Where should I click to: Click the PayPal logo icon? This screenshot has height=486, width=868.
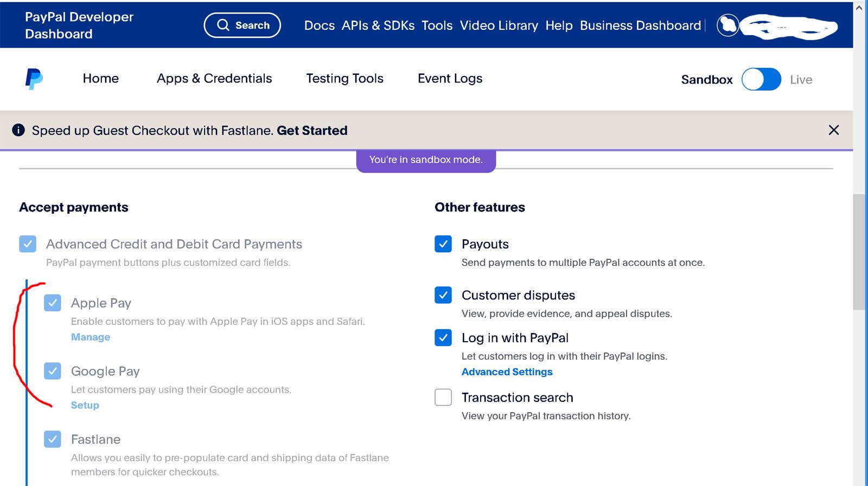[x=34, y=79]
